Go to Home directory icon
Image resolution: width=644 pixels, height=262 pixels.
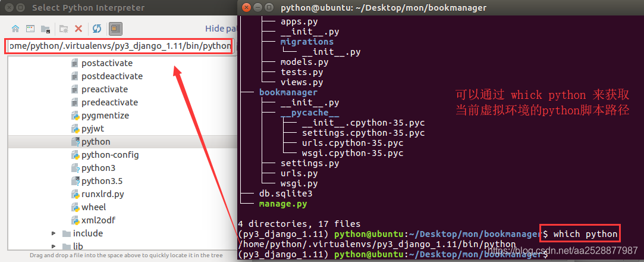(15, 29)
